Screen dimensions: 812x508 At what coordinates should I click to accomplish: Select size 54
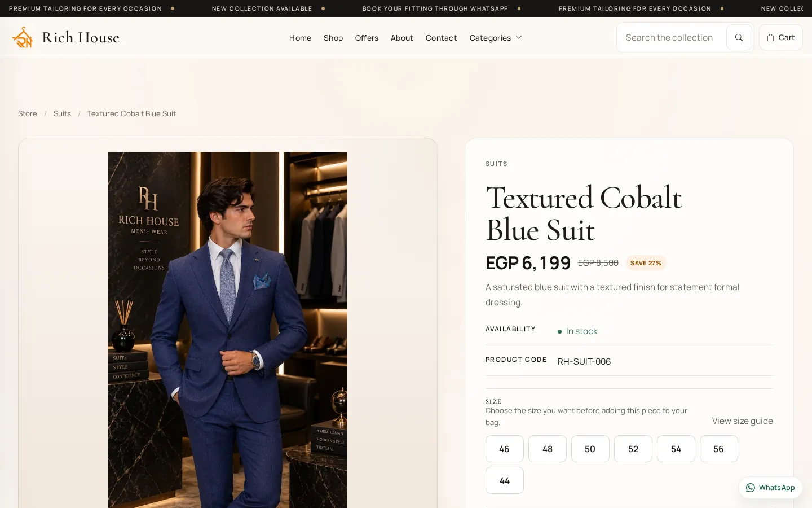click(x=676, y=449)
